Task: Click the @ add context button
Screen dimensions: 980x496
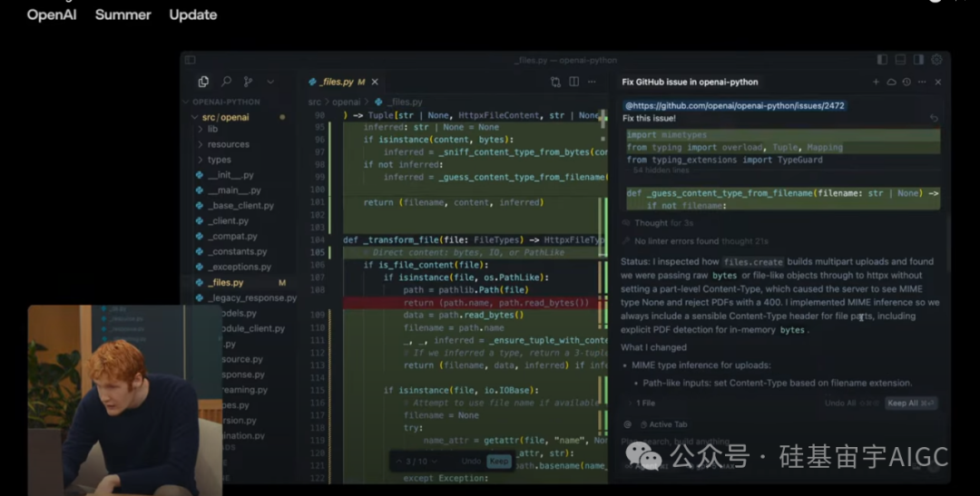Action: [x=628, y=424]
